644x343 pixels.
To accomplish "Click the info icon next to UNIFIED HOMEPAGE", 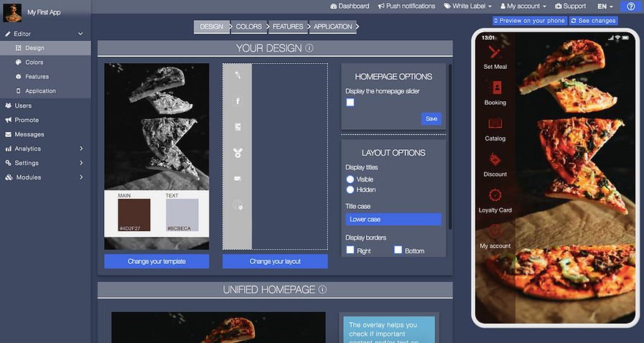I will [323, 289].
